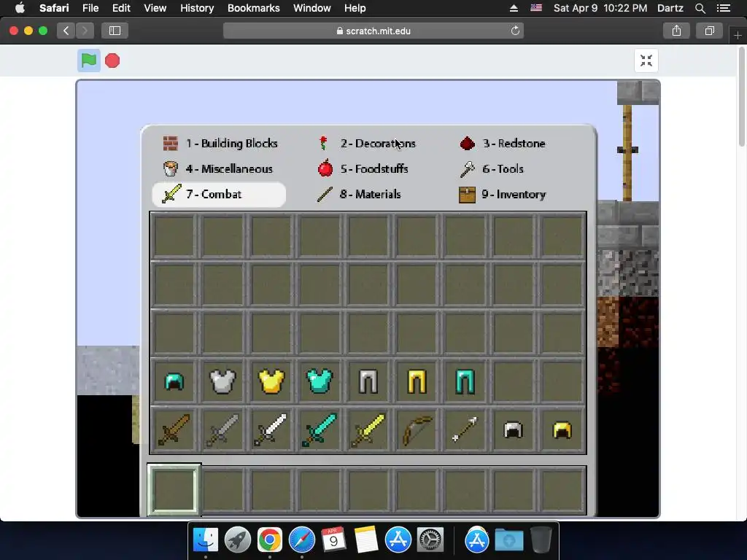Open the 9 - Inventory tab
Viewport: 747px width, 560px height.
[x=503, y=194]
